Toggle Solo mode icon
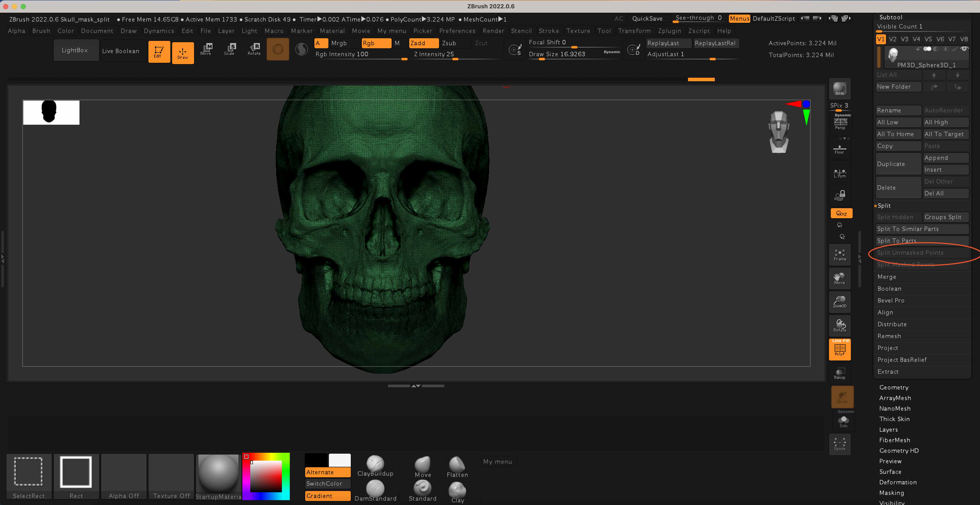The image size is (980, 505). 843,421
